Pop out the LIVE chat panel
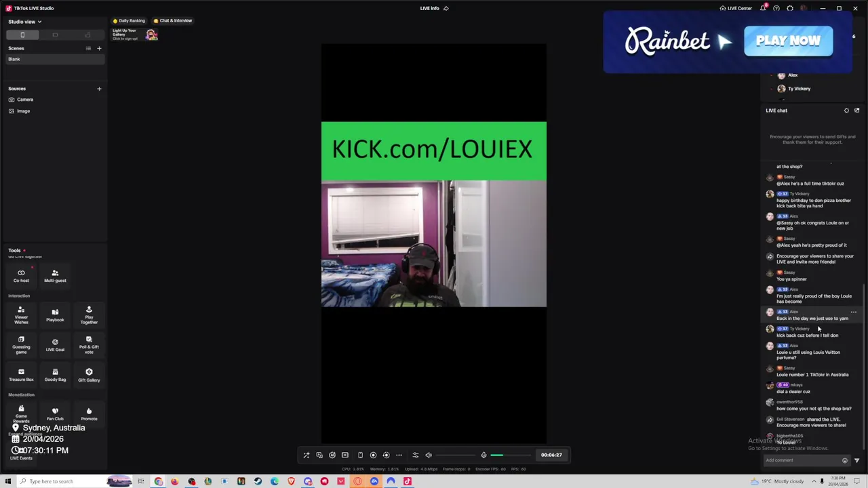Screen dimensions: 868x488 [x=856, y=110]
